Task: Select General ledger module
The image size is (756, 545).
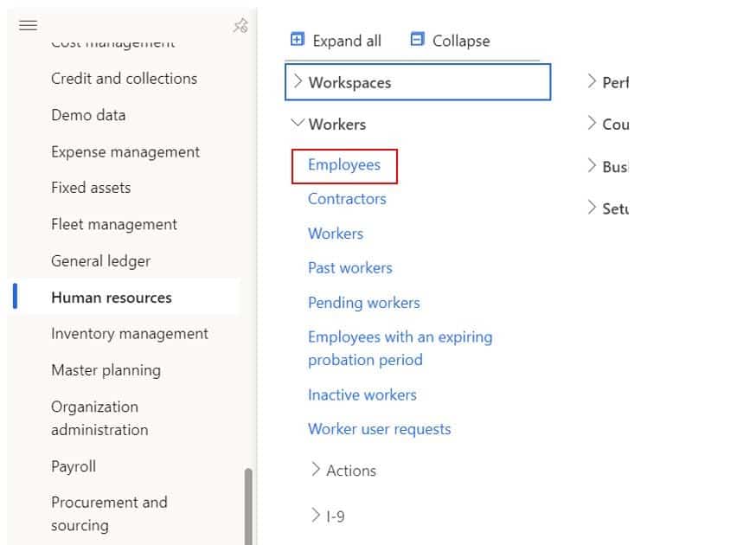Action: point(100,261)
